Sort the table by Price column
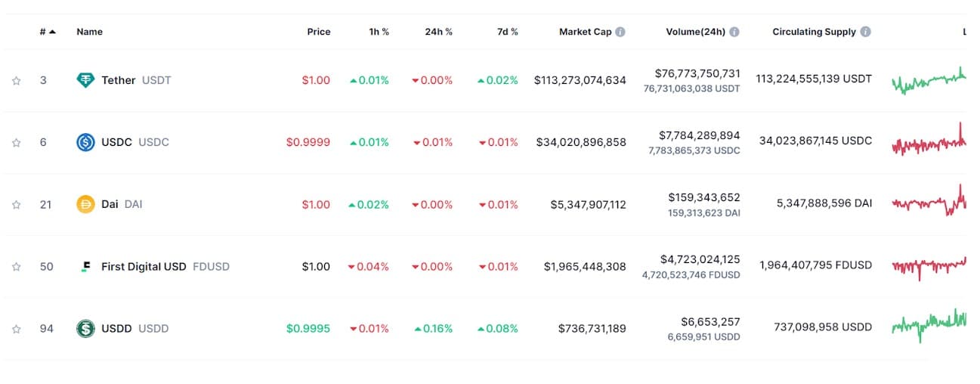This screenshot has width=980, height=384. click(318, 32)
